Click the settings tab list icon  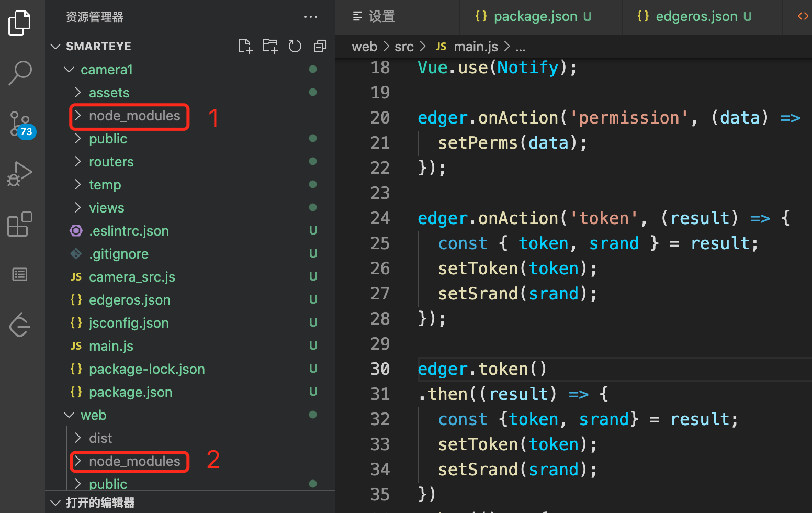click(357, 16)
